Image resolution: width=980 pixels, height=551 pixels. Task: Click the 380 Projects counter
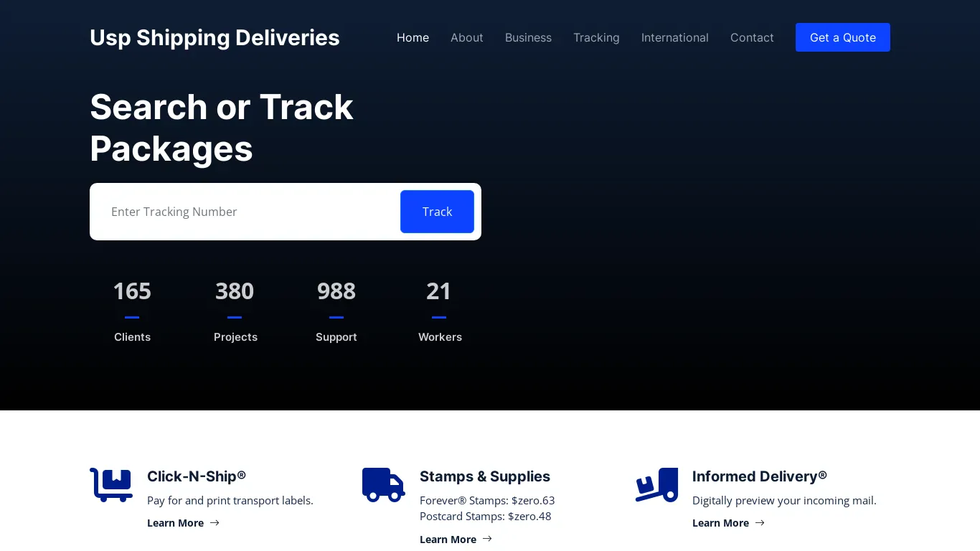235,311
